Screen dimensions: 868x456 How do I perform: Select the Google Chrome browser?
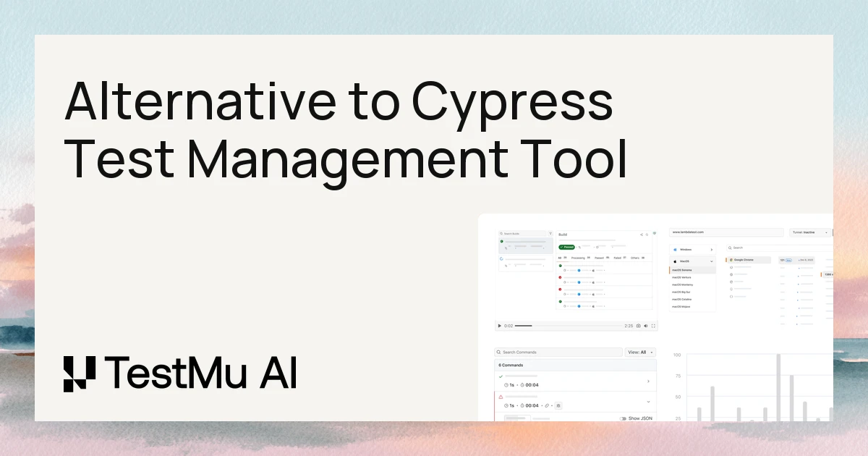[x=749, y=260]
